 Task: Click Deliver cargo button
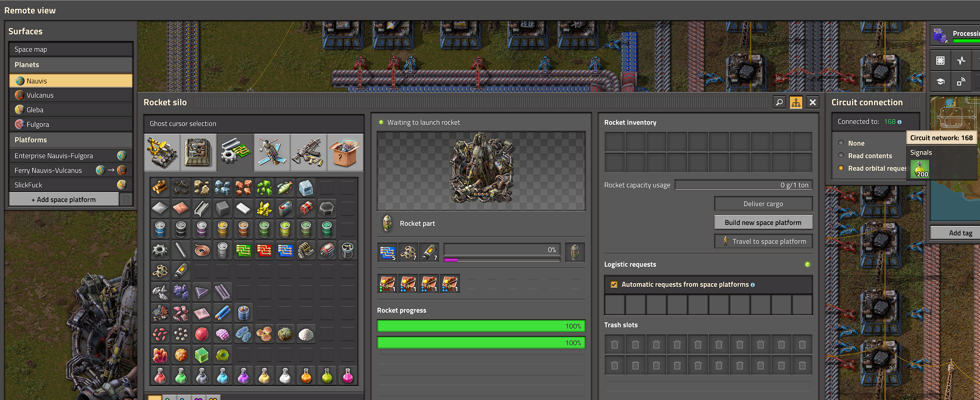pyautogui.click(x=763, y=204)
